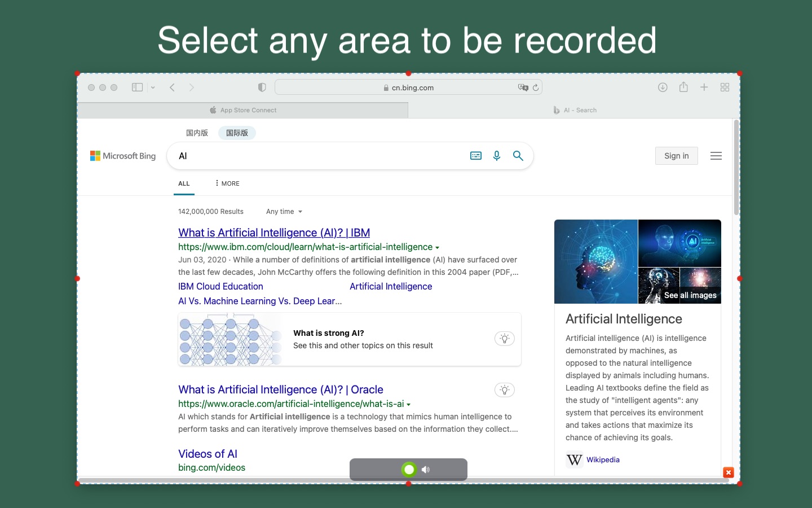The image size is (812, 508).
Task: Open the Safari downloads icon
Action: click(x=663, y=87)
